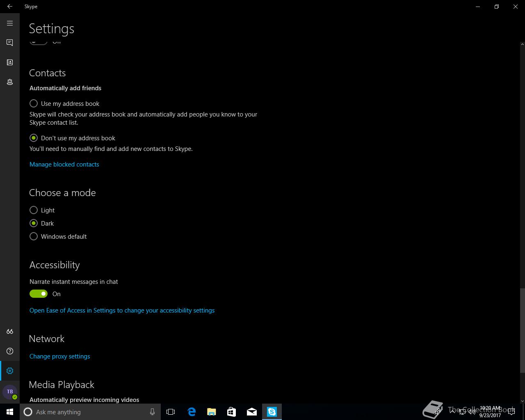Open the Windows Start menu
Viewport: 525px width, 420px height.
(10, 412)
